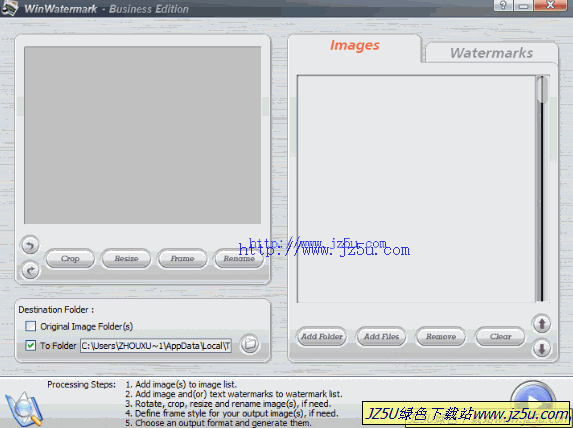
Task: Move selected image up in list
Action: pos(542,323)
